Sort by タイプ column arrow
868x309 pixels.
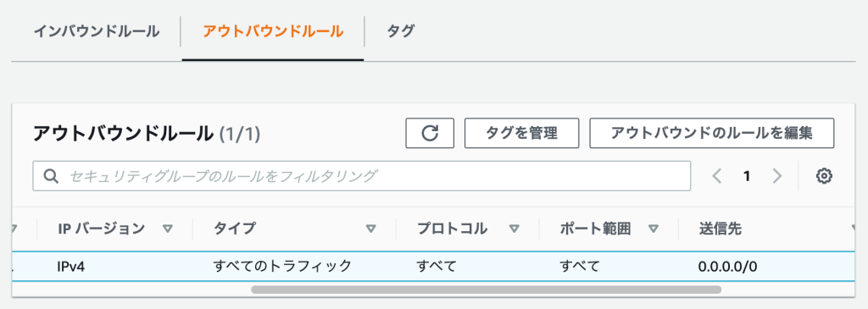pos(371,229)
